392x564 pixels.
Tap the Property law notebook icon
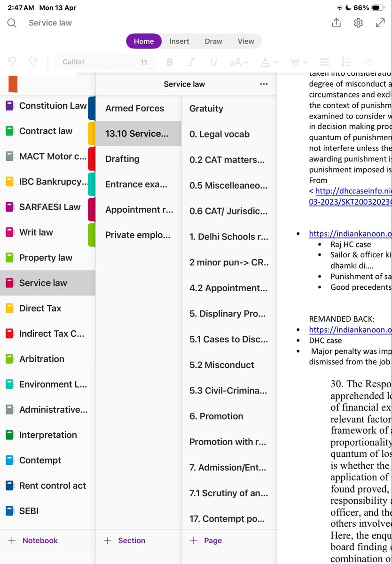coord(10,258)
